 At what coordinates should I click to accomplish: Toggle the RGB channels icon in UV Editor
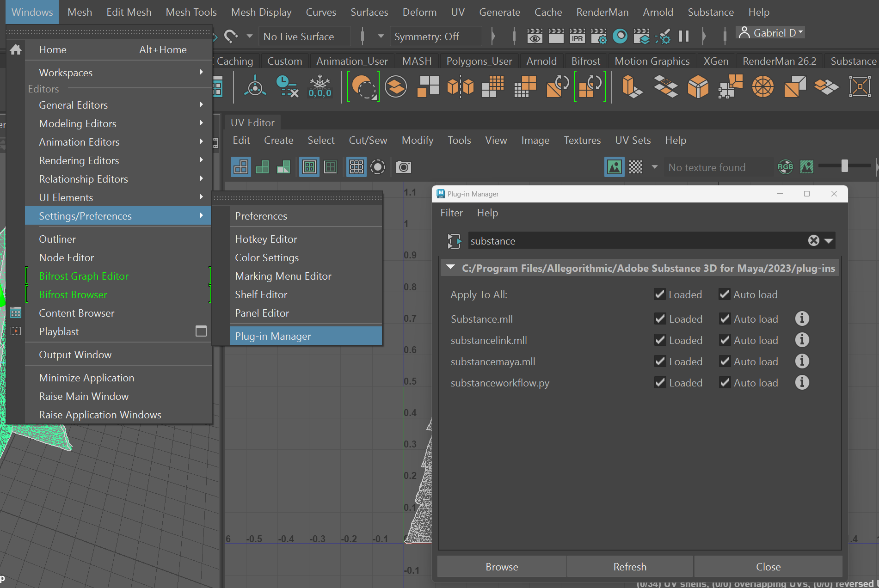point(785,167)
